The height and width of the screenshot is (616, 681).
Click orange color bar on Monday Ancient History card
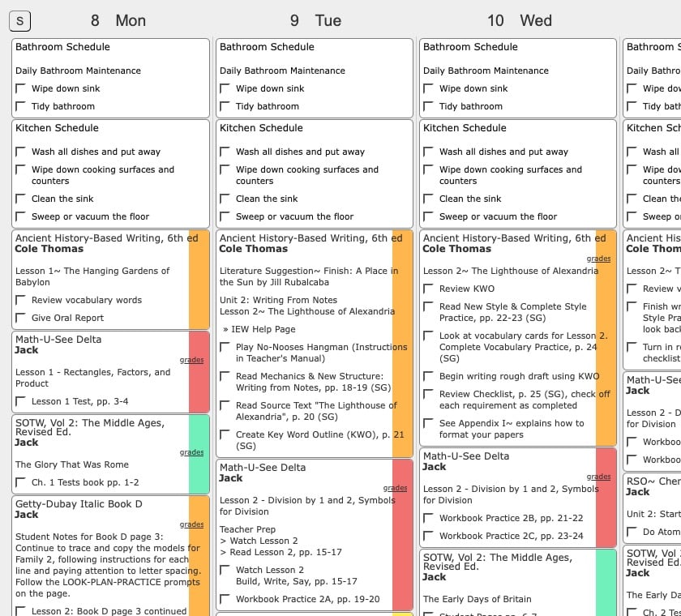coord(199,280)
